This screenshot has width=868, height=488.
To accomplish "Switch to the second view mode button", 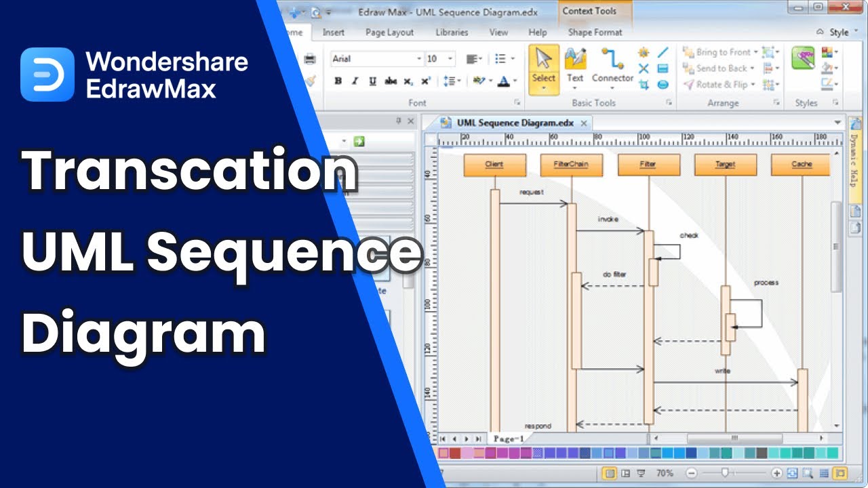I will point(625,473).
